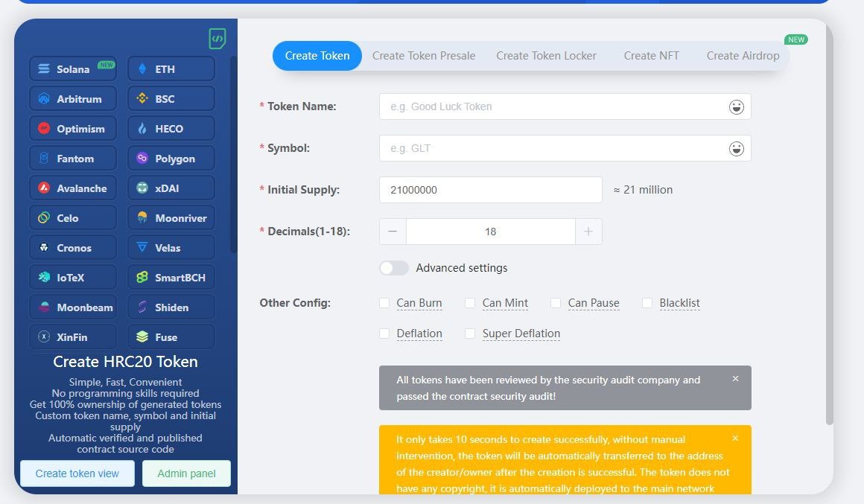864x504 pixels.
Task: Tick the Deflation checkbox
Action: click(384, 334)
